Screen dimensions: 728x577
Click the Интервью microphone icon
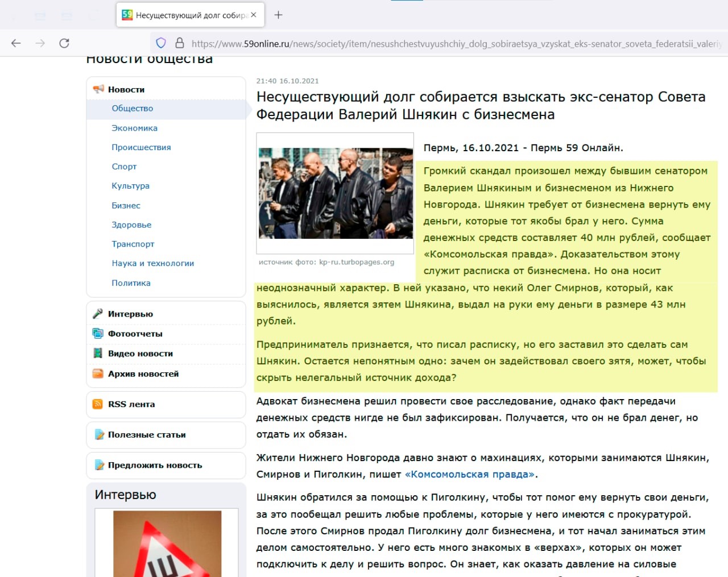(98, 314)
